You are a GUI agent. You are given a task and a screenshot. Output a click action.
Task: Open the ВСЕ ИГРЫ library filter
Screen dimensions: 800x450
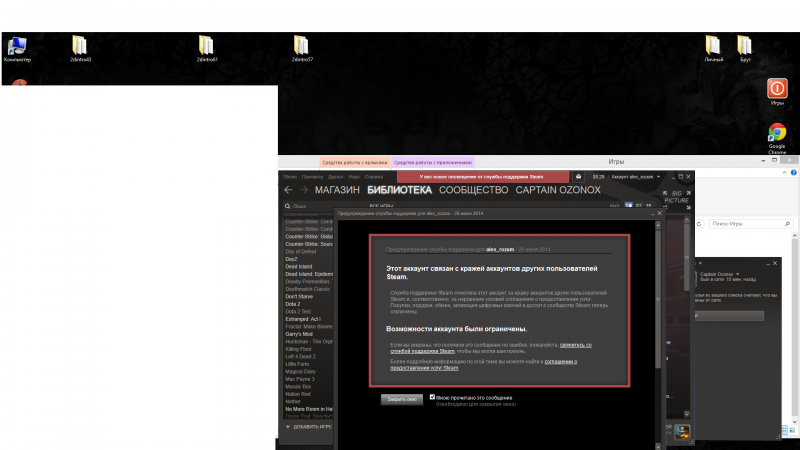[x=381, y=206]
